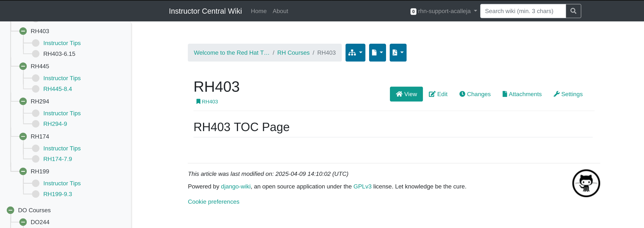The image size is (644, 228).
Task: Select the RH199 label in sidebar tree
Action: click(40, 171)
